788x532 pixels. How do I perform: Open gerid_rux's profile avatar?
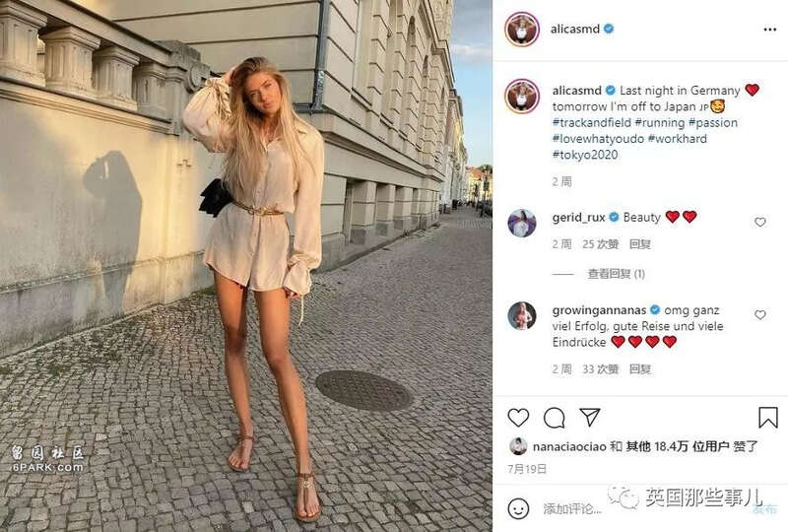pos(522,223)
